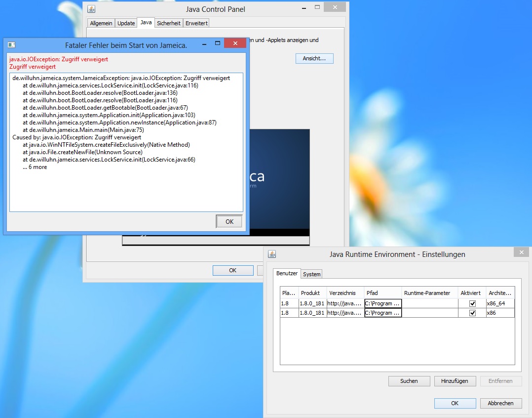This screenshot has width=532, height=418.
Task: Click the Java icon in Runtime Environment title bar
Action: [x=272, y=254]
